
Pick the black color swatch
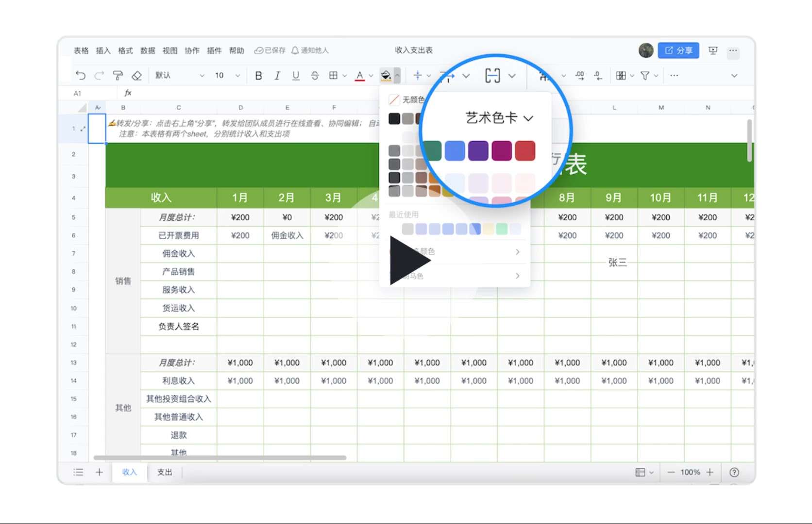point(394,119)
